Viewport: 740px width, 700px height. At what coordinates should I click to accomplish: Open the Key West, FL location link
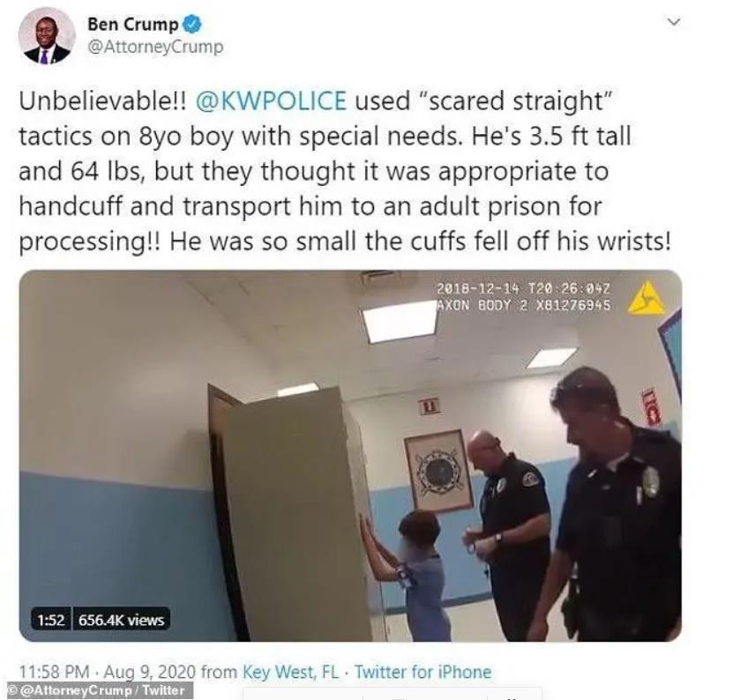click(x=291, y=672)
